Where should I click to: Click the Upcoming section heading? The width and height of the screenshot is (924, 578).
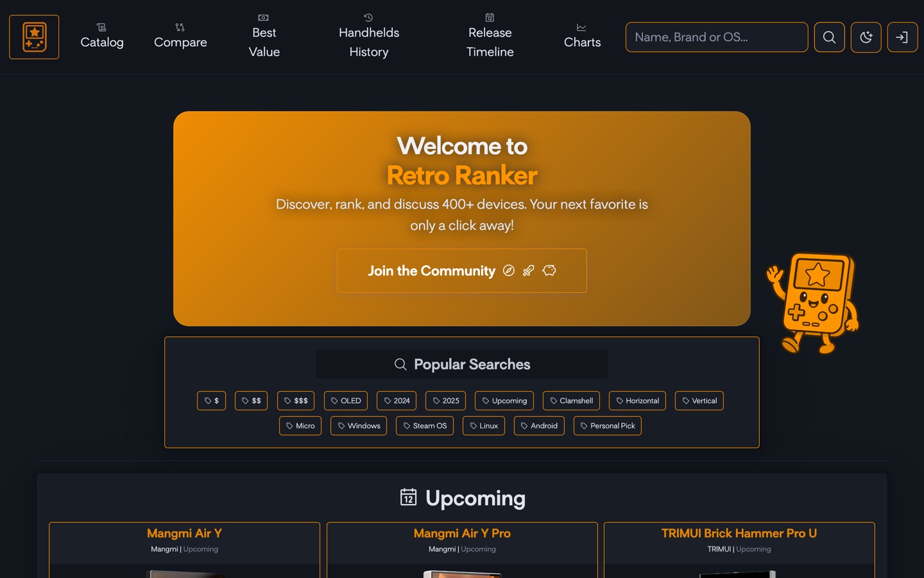click(462, 498)
